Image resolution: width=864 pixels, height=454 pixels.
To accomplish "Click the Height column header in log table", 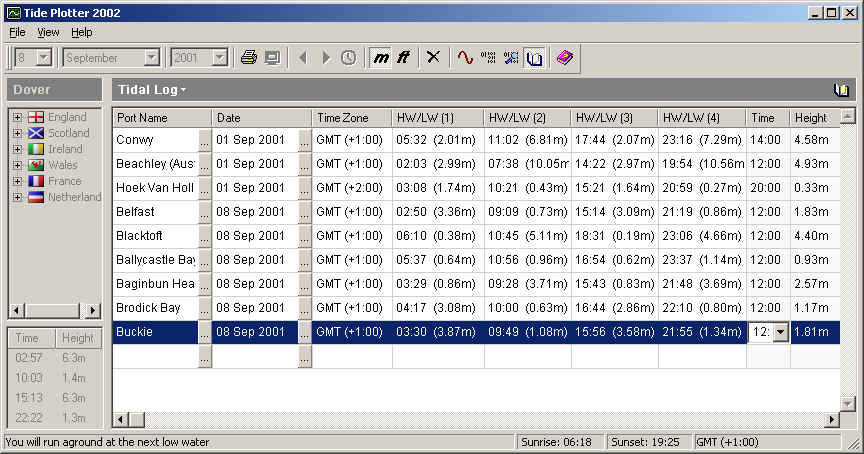I will click(x=814, y=118).
